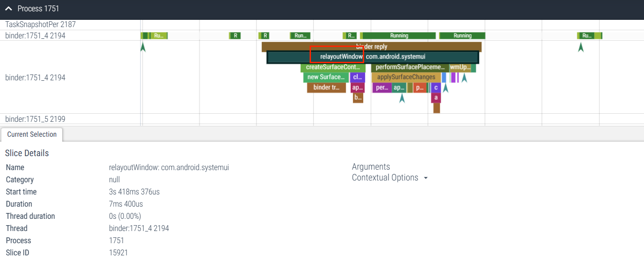Select the green createSurfaceCont… slice
The width and height of the screenshot is (644, 268).
click(333, 67)
